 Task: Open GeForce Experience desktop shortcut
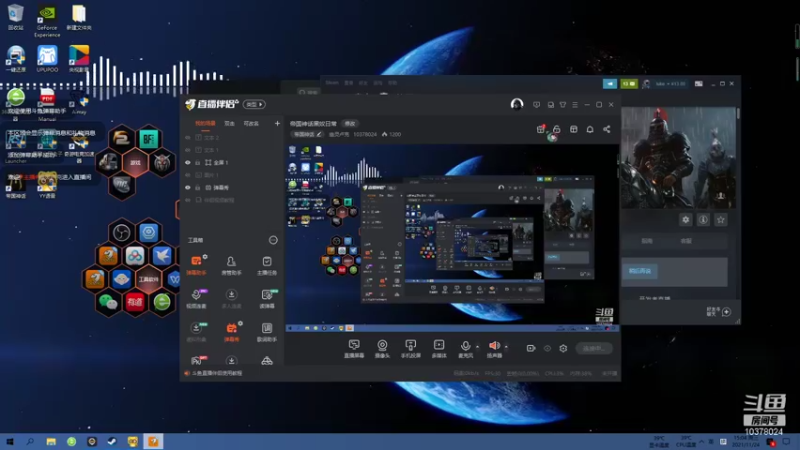click(47, 20)
